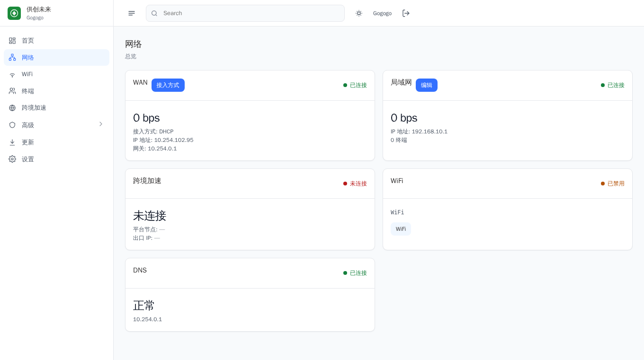Click the WiFi chip in WiFi card
This screenshot has height=360, width=644.
(x=401, y=229)
